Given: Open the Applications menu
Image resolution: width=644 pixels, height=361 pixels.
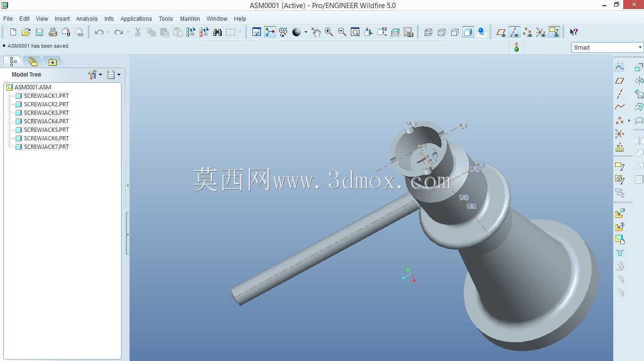Looking at the screenshot, I should 136,18.
